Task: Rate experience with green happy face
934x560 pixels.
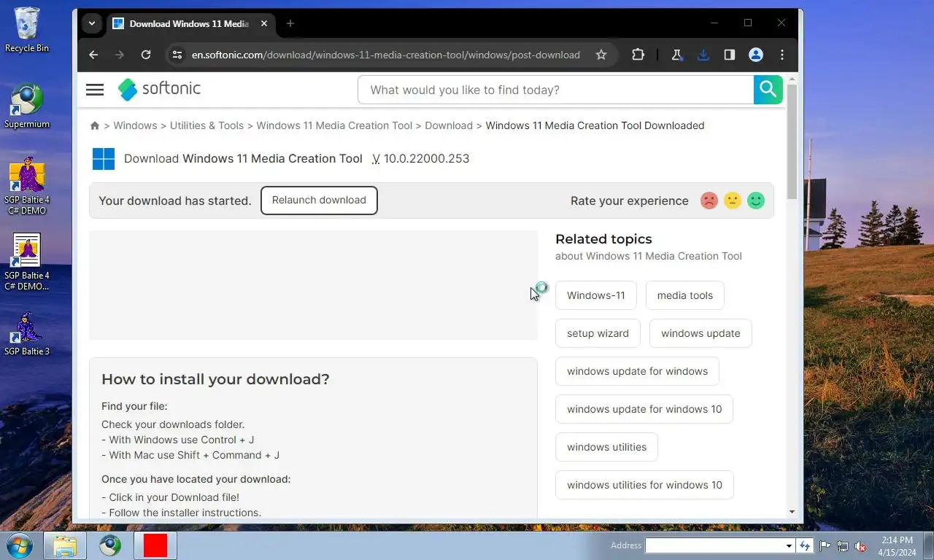Action: [756, 201]
